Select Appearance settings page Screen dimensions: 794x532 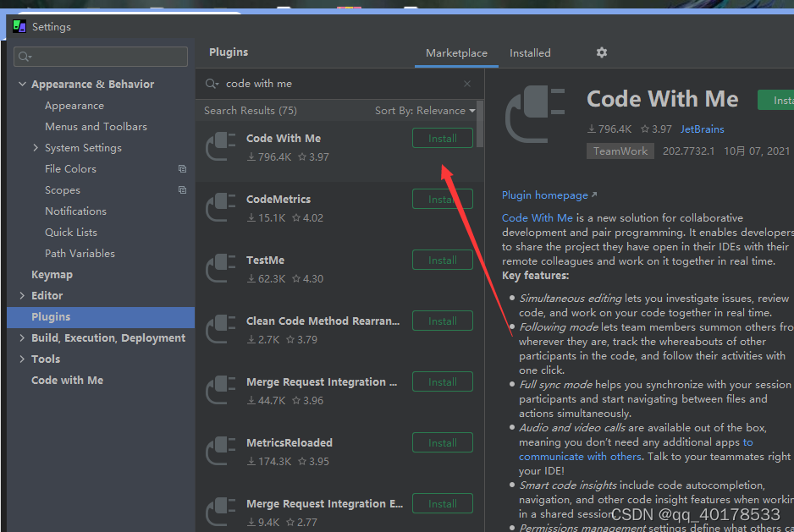[x=74, y=105]
